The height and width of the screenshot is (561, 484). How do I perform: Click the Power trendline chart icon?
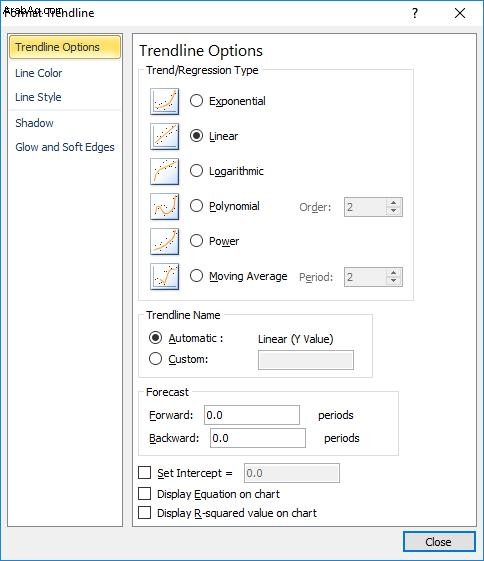click(x=165, y=242)
